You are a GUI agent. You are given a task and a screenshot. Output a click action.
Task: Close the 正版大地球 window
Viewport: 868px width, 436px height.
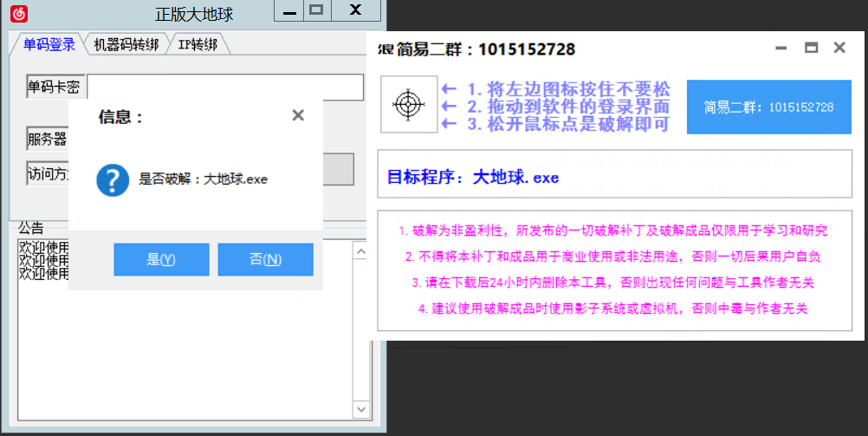tap(355, 10)
